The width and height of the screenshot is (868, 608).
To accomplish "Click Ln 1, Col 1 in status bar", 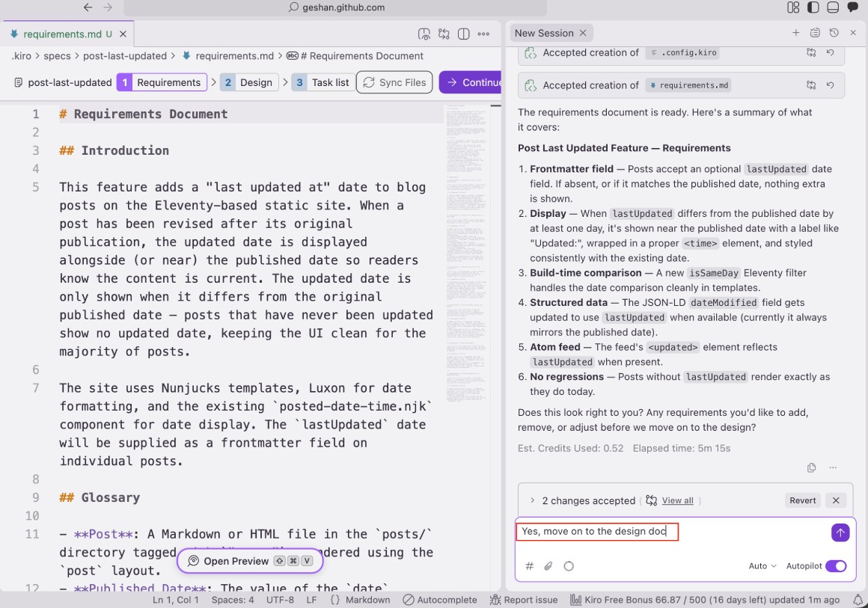I will [x=176, y=600].
